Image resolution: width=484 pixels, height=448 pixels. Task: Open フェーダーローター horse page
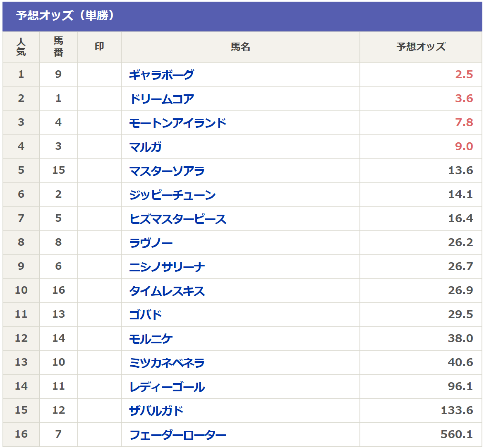(178, 435)
